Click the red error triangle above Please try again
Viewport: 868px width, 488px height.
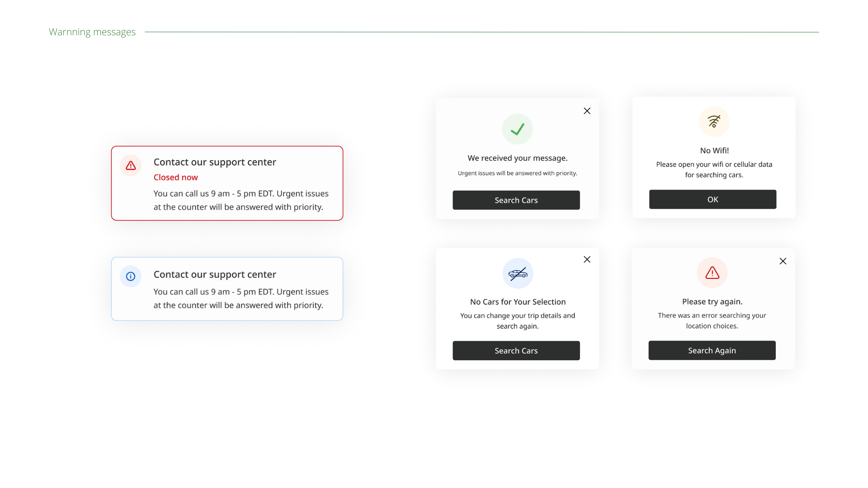click(x=712, y=272)
